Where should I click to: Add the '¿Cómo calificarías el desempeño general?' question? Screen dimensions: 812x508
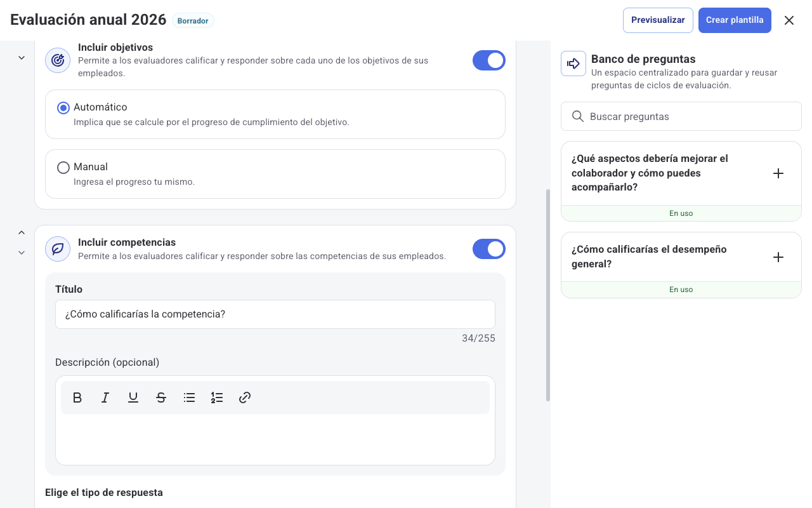point(778,257)
